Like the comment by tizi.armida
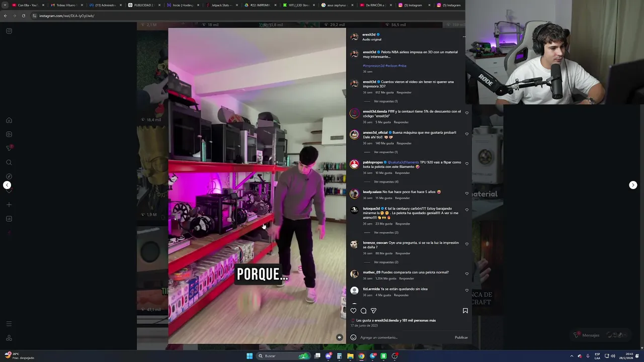The width and height of the screenshot is (644, 362). point(467,290)
